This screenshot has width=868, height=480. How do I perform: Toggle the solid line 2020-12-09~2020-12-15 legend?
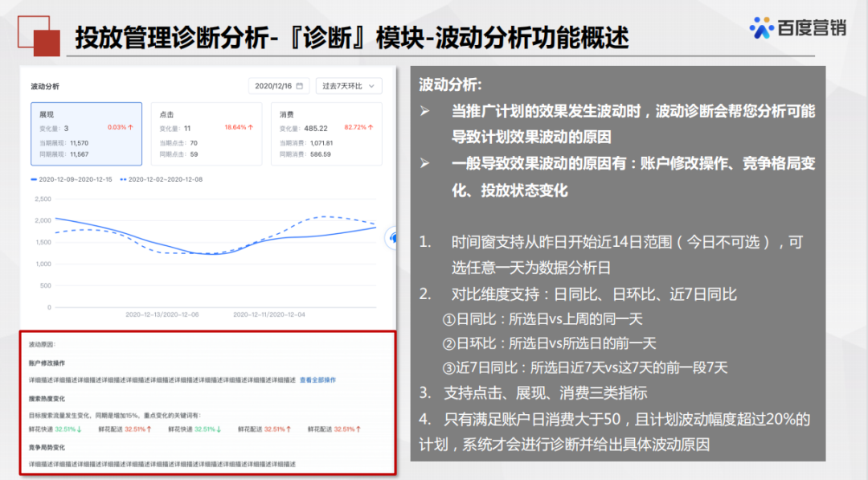72,179
